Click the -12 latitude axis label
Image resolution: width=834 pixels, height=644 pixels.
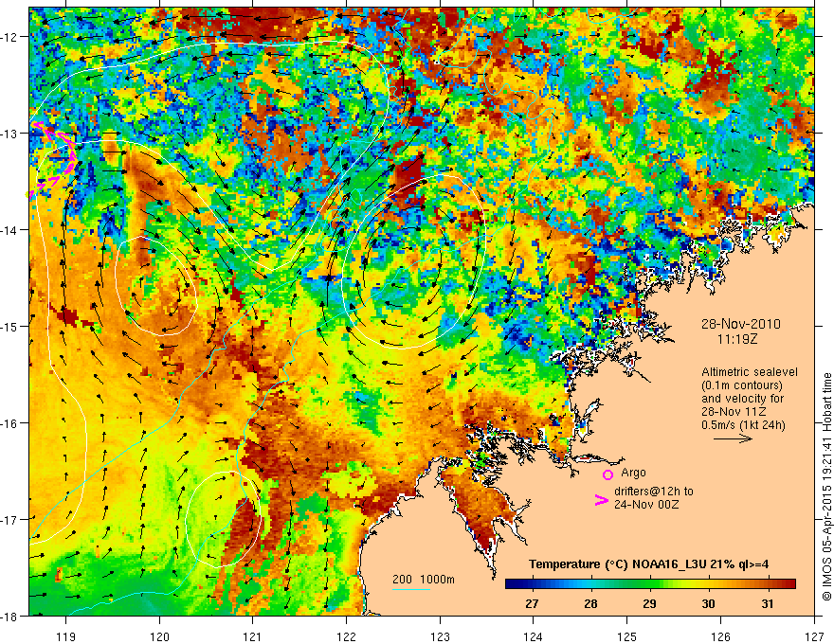click(10, 37)
